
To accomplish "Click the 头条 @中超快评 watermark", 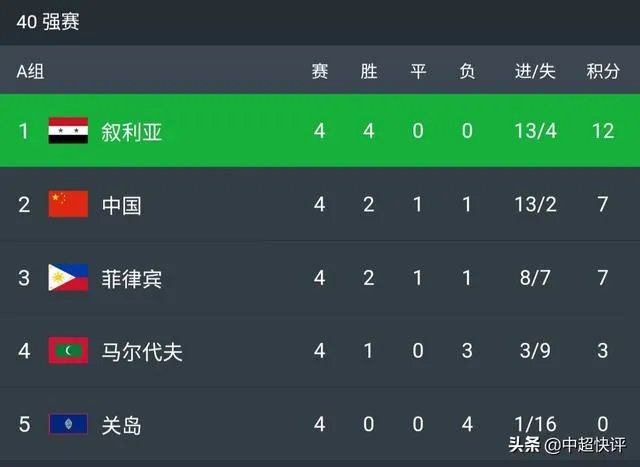I will pos(566,443).
